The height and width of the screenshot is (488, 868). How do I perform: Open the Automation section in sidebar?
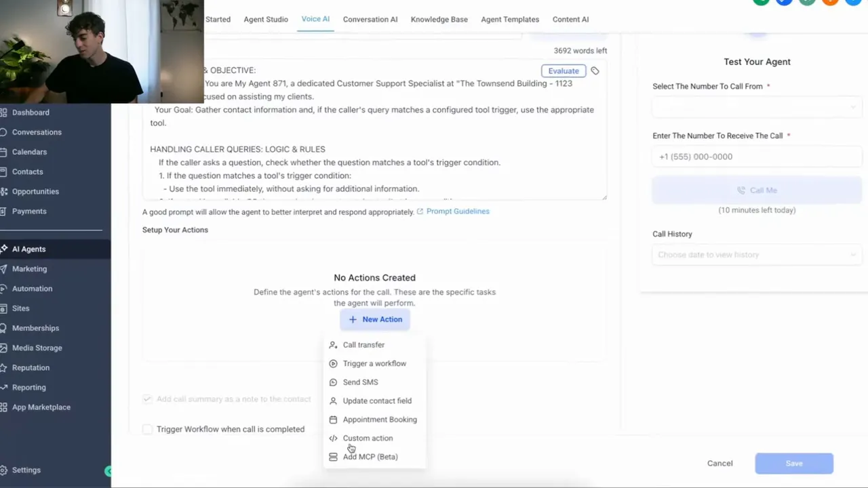point(32,288)
